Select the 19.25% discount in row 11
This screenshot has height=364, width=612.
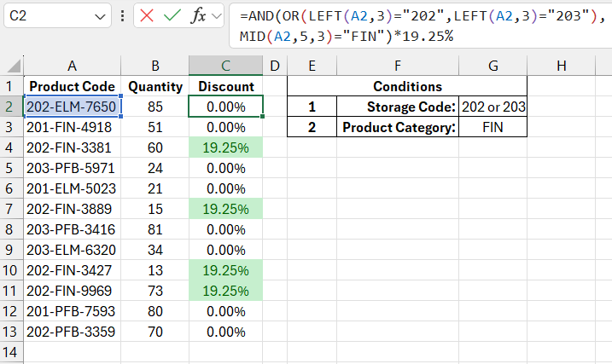225,291
